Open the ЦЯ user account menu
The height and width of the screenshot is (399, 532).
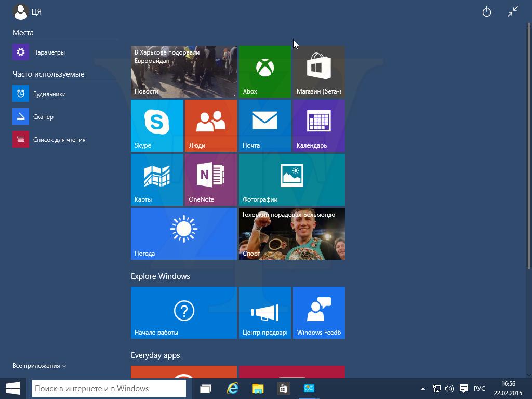(27, 11)
